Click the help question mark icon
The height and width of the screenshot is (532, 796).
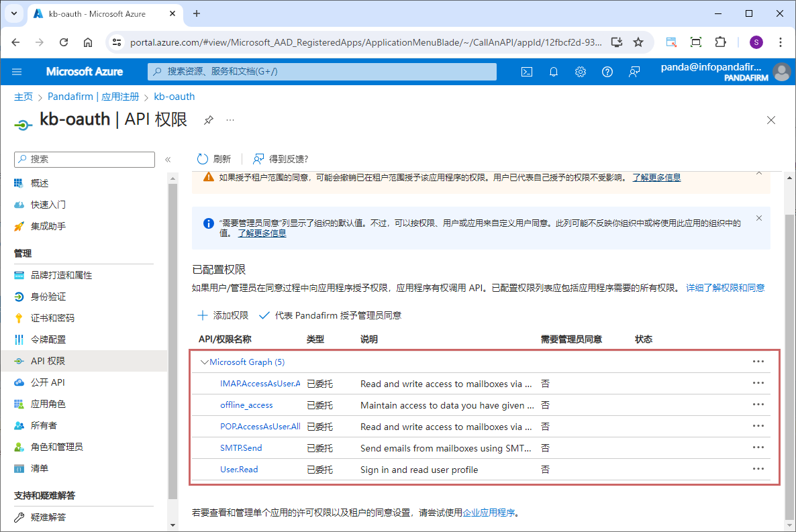(x=607, y=72)
